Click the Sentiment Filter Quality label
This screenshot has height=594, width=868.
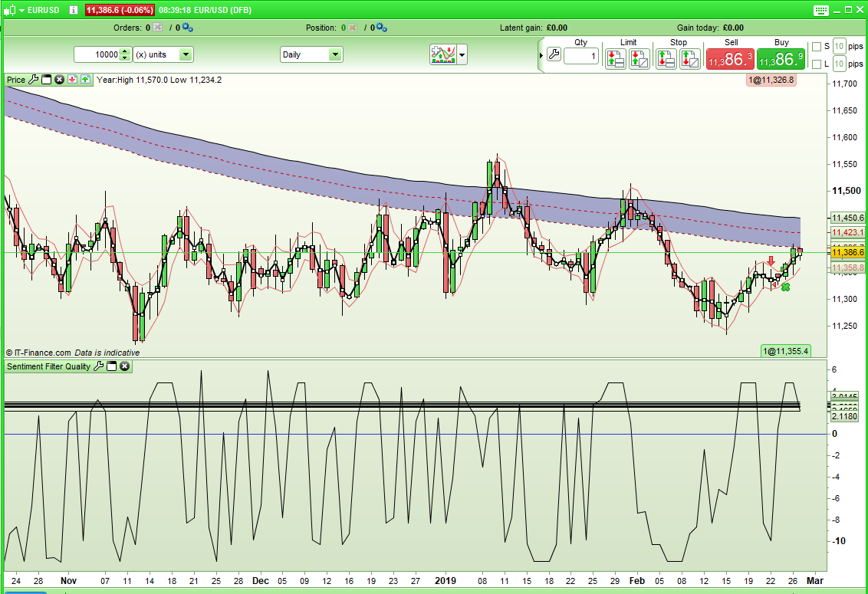(x=49, y=366)
